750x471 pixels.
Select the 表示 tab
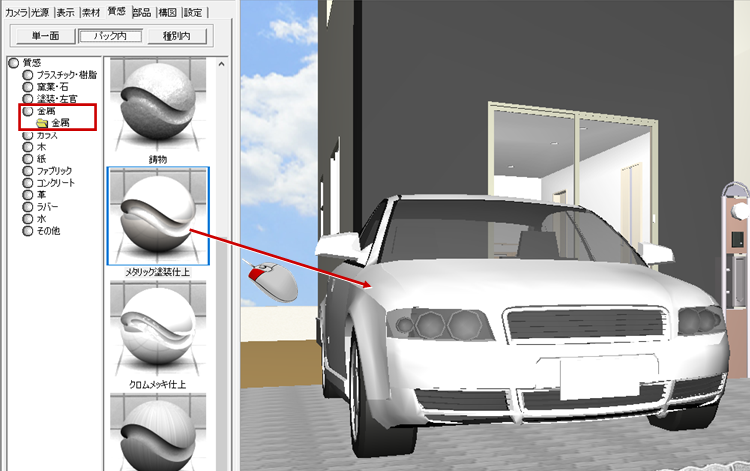pyautogui.click(x=66, y=12)
